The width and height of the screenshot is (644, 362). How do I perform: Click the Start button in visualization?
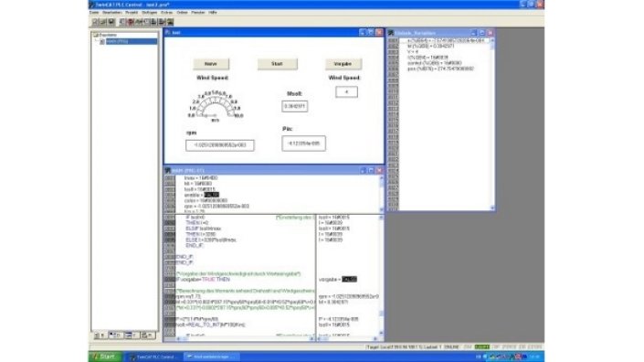coord(277,64)
